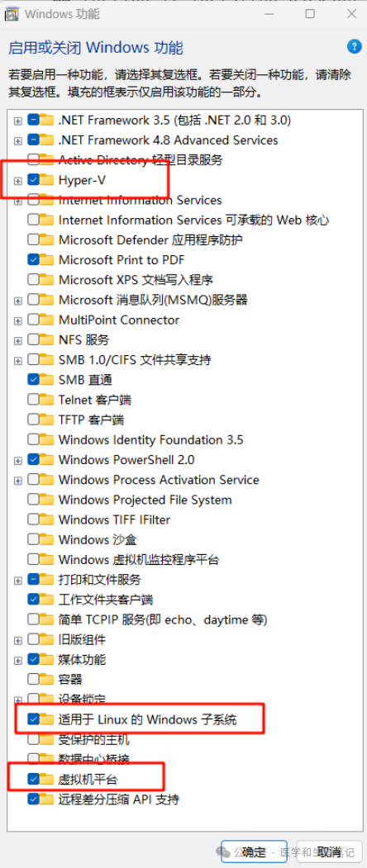The width and height of the screenshot is (367, 868).
Task: Click the 确定 button
Action: coord(254,851)
